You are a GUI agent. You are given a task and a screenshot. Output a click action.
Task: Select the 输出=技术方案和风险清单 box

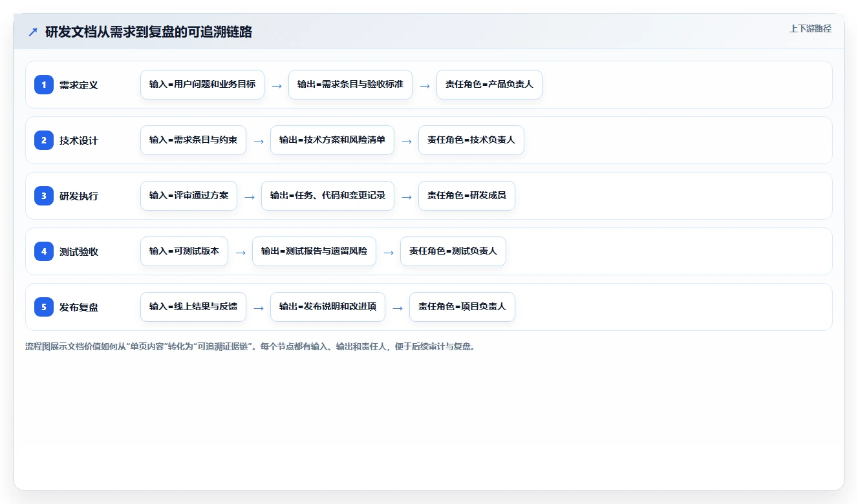pos(332,140)
